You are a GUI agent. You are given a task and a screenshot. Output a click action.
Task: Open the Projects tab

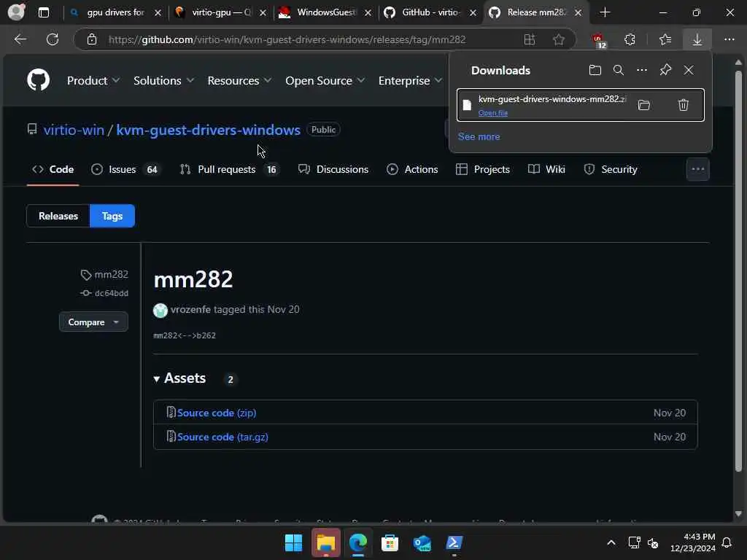pos(483,169)
